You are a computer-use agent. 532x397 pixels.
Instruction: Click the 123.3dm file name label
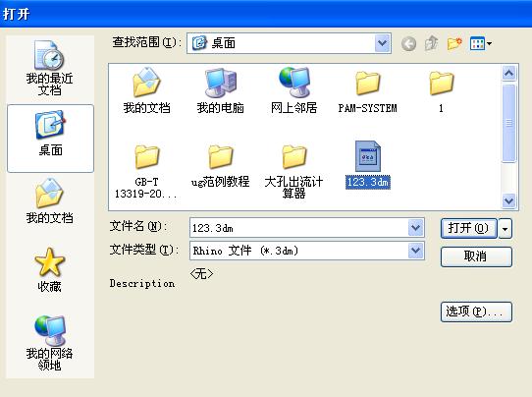(368, 182)
